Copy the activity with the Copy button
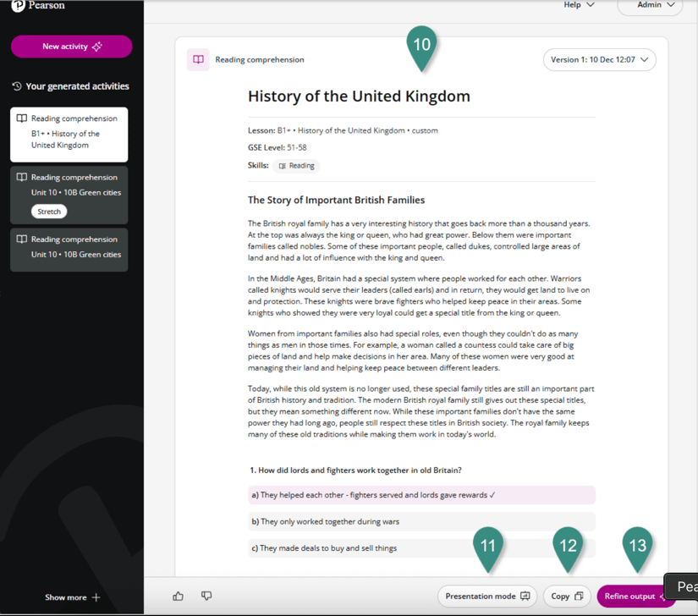Screen dimensions: 698x616 coord(567,596)
